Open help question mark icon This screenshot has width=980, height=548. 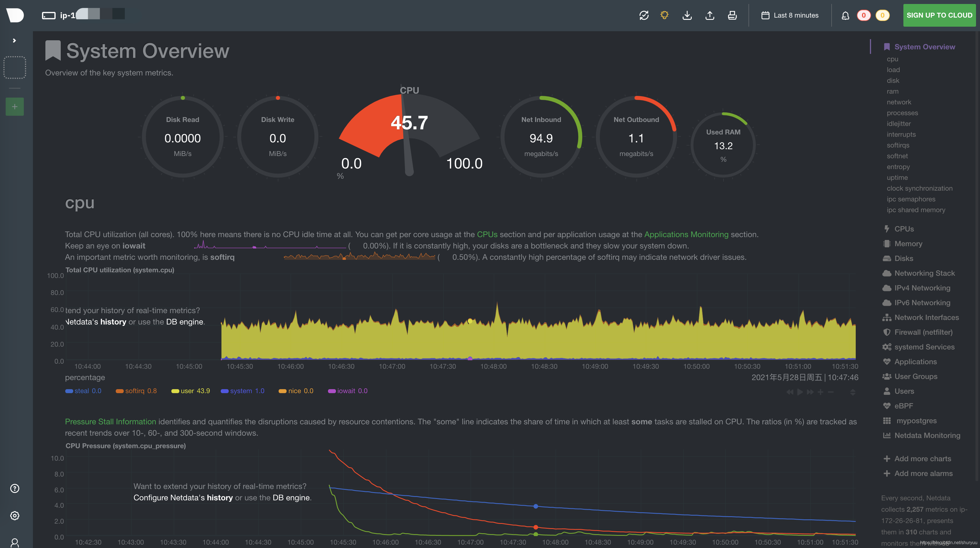14,488
